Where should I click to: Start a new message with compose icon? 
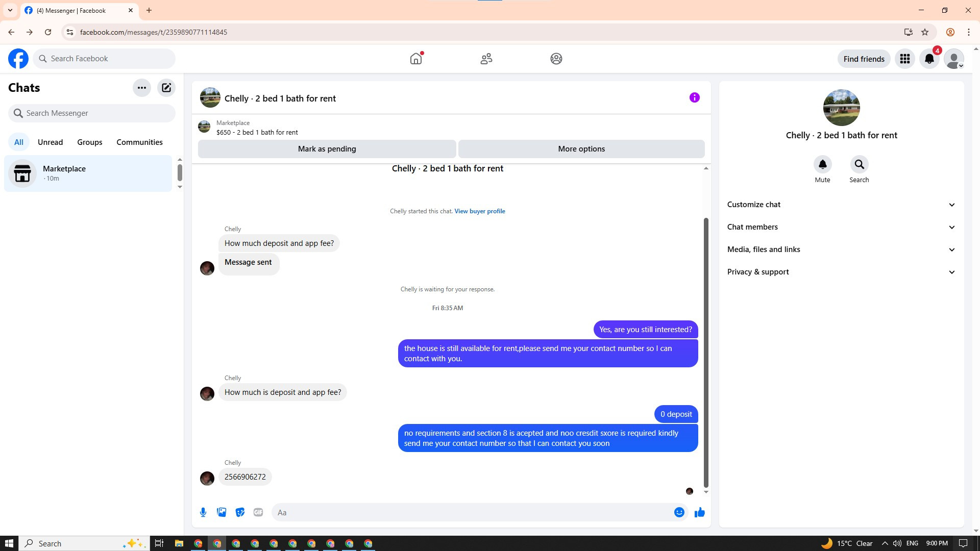(x=166, y=88)
